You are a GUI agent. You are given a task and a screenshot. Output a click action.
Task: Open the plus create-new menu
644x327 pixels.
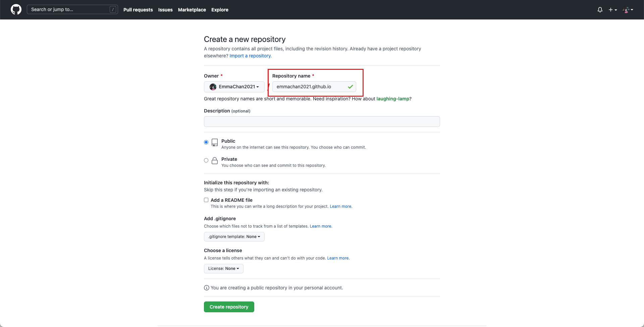[613, 10]
